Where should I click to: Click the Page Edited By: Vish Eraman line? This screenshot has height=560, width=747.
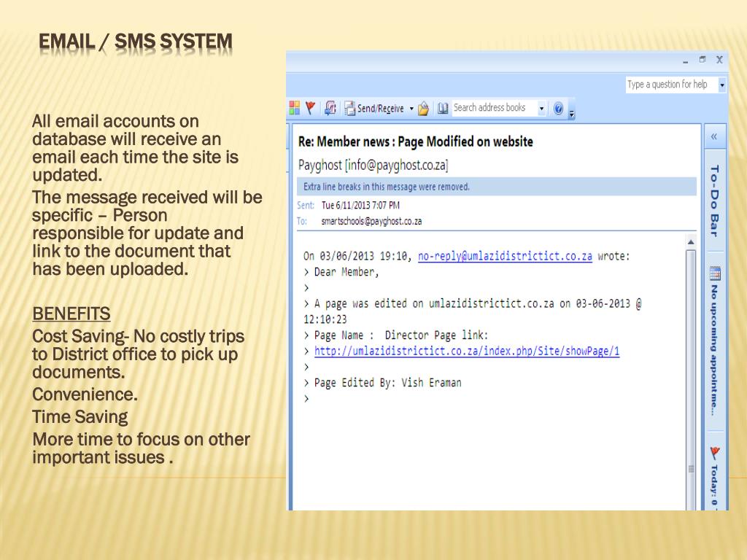(388, 383)
